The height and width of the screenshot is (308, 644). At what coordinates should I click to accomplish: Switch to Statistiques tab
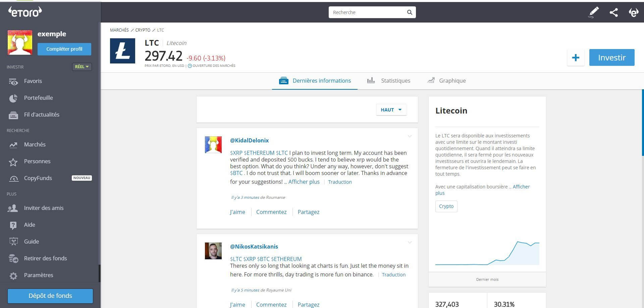tap(389, 81)
